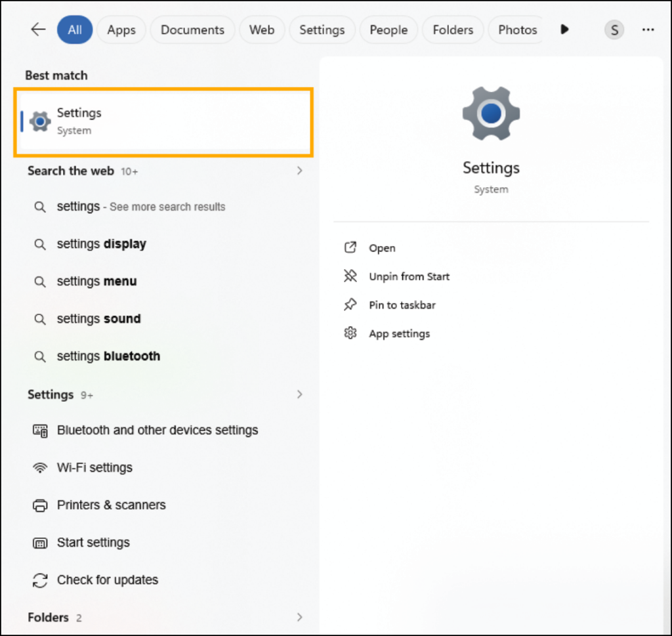Switch to the Apps filter tab

[121, 30]
